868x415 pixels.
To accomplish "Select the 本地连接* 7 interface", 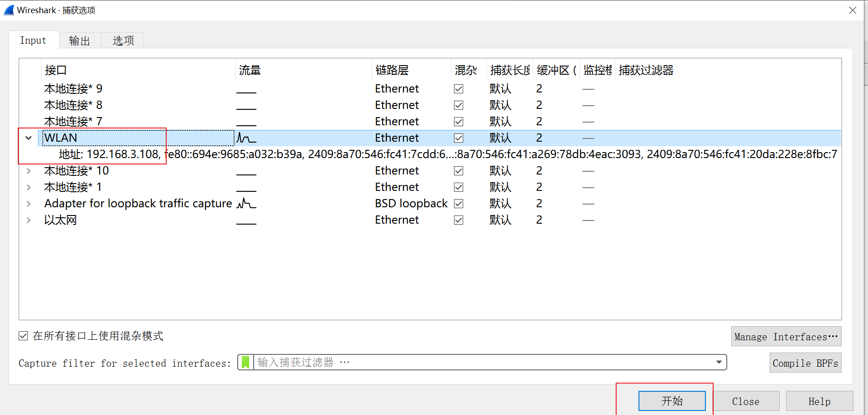I will pos(73,122).
